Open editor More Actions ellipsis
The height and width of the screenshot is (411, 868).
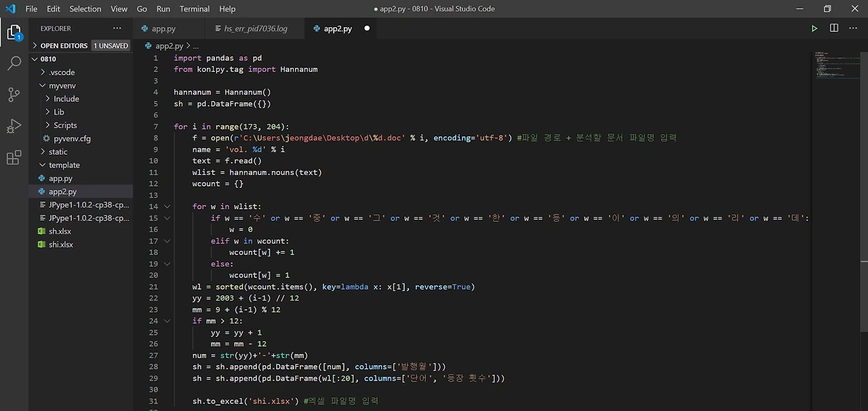coord(853,28)
